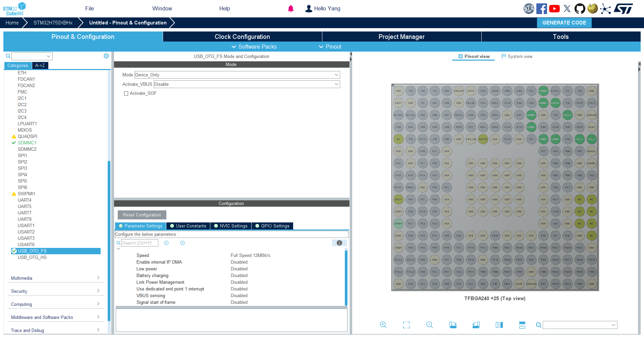The width and height of the screenshot is (644, 338).
Task: Switch to System view
Action: click(x=517, y=56)
